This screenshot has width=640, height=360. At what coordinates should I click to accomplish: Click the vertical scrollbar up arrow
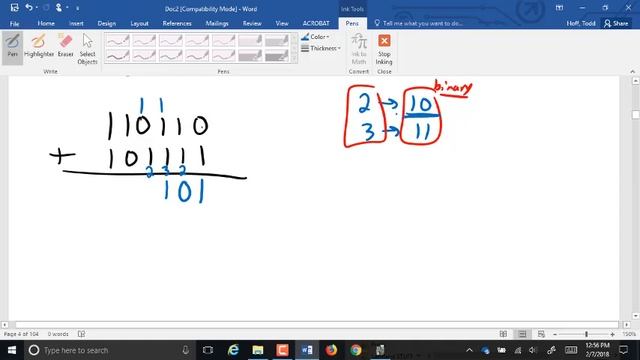(x=636, y=81)
